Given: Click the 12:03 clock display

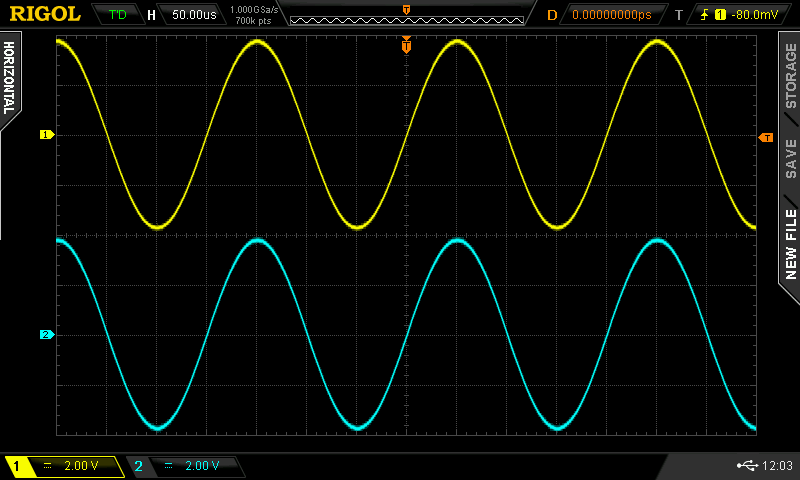Looking at the screenshot, I should tap(777, 465).
